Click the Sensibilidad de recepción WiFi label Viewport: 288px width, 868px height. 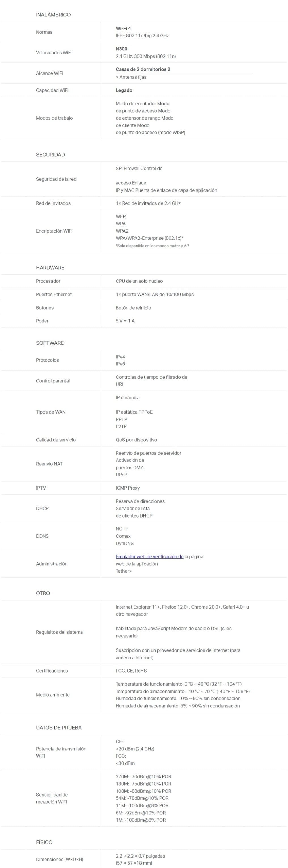52,798
